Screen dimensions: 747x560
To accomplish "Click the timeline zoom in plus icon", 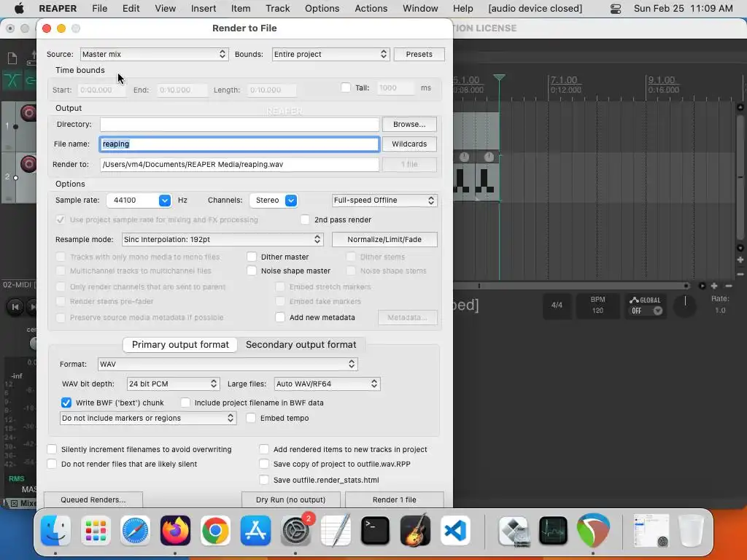I will click(x=714, y=286).
